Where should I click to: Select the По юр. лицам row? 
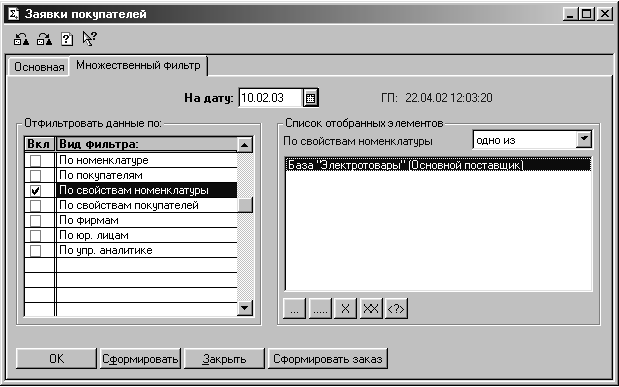click(147, 235)
